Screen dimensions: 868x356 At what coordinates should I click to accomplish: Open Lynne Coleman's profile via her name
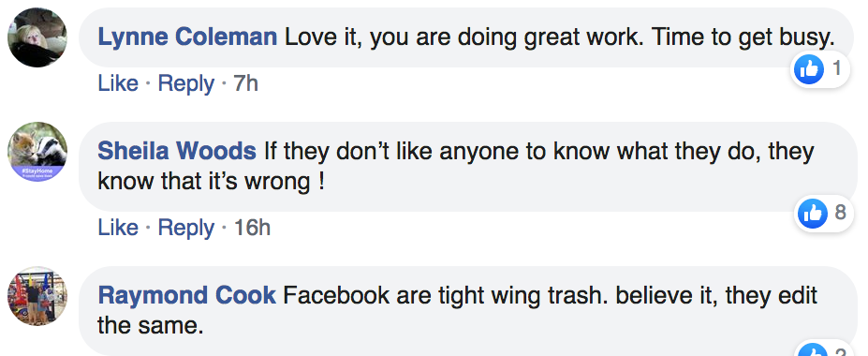(187, 37)
